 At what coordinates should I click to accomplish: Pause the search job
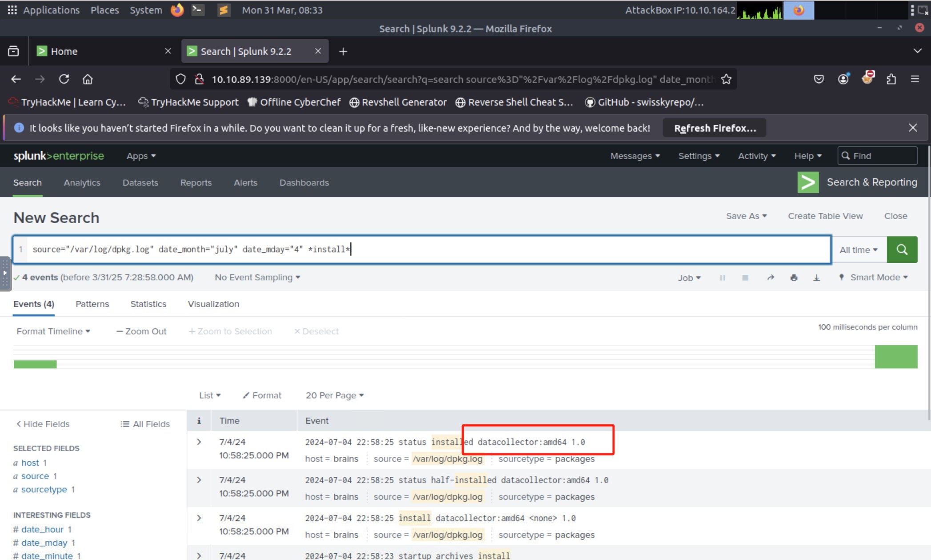(x=722, y=278)
